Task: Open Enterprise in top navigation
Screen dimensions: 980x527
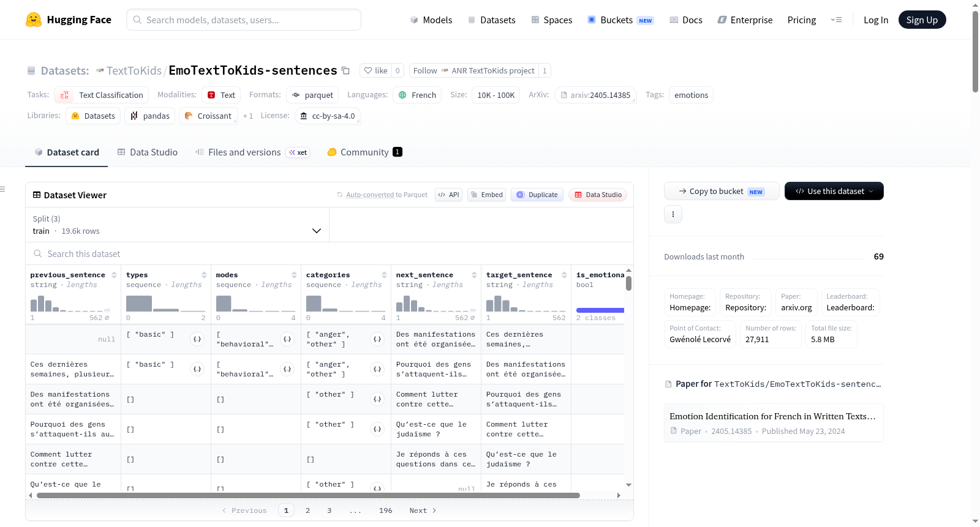Action: [745, 20]
